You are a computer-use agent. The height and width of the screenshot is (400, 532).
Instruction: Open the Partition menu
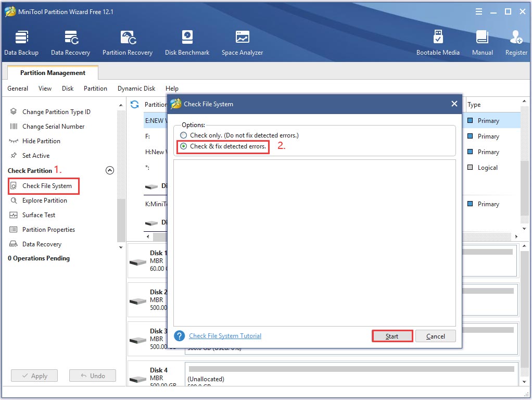(x=95, y=89)
